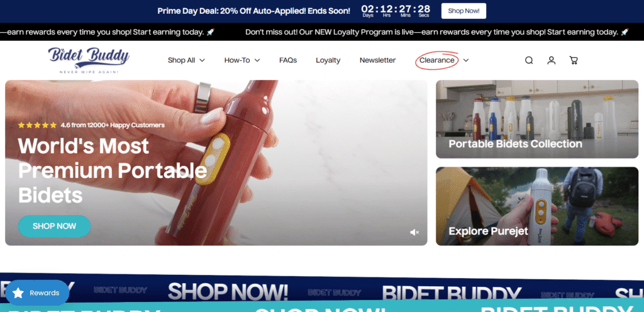Open the Newsletter menu link
Image resolution: width=644 pixels, height=312 pixels.
pyautogui.click(x=377, y=60)
